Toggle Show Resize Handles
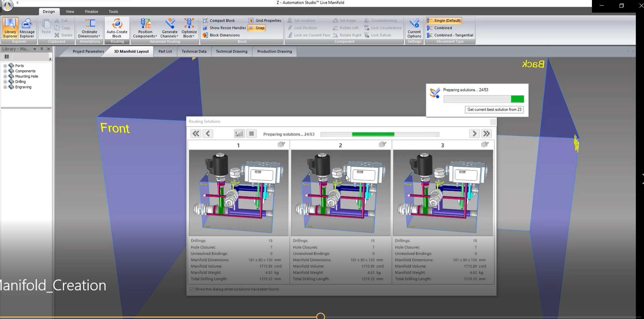This screenshot has height=319, width=644. coord(224,28)
